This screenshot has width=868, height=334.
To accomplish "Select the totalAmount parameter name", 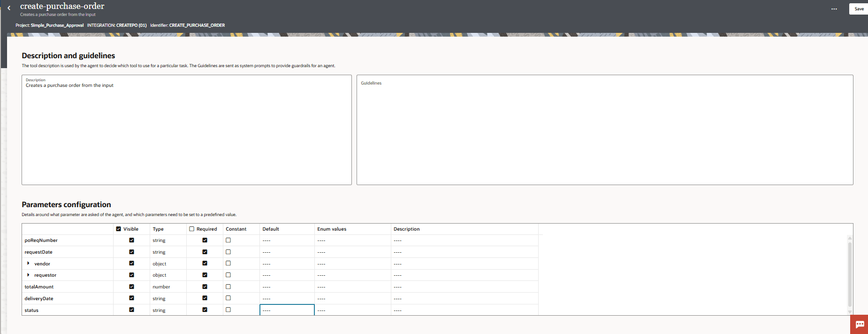I will tap(39, 287).
